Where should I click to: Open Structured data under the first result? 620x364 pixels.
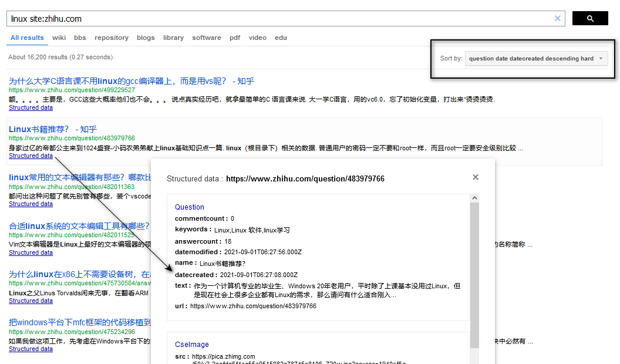click(31, 108)
